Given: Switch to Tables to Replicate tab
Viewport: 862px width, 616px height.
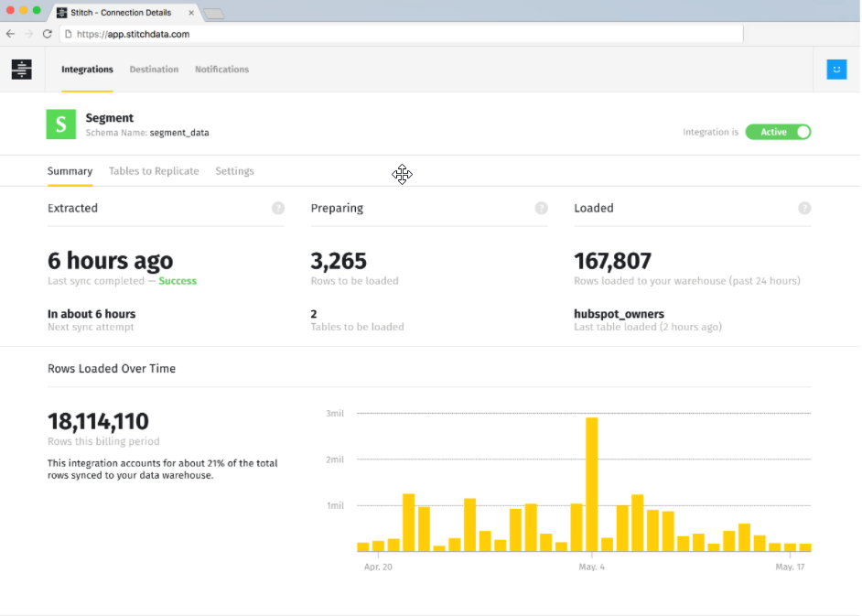Looking at the screenshot, I should tap(154, 171).
